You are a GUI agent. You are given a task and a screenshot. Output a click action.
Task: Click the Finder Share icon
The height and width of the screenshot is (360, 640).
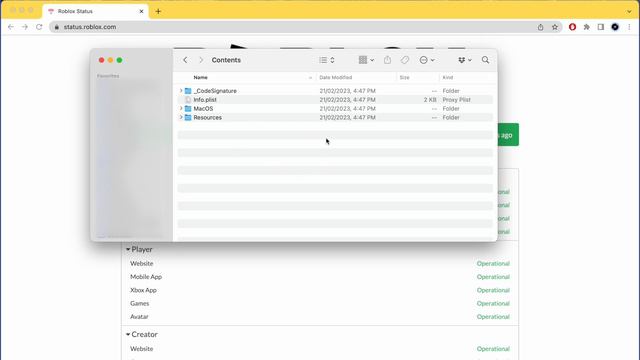coord(387,60)
